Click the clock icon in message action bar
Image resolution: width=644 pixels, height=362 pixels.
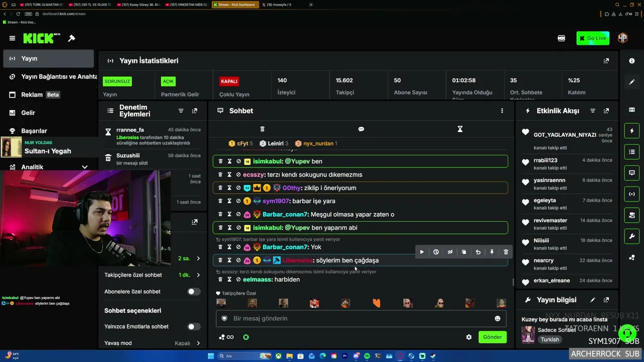(436, 252)
